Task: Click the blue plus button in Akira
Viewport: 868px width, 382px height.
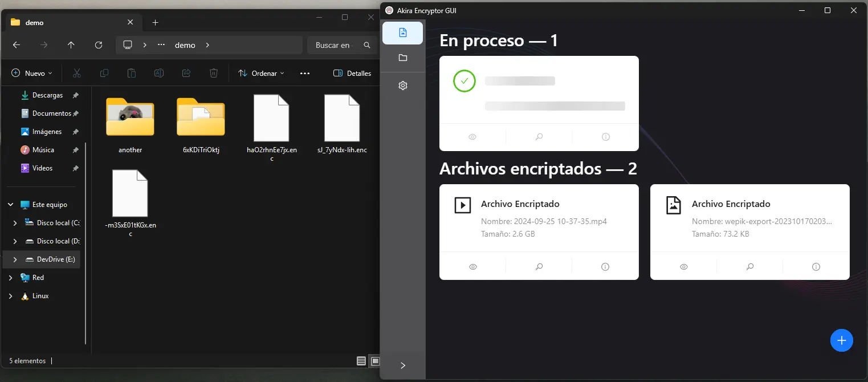Action: [x=841, y=340]
